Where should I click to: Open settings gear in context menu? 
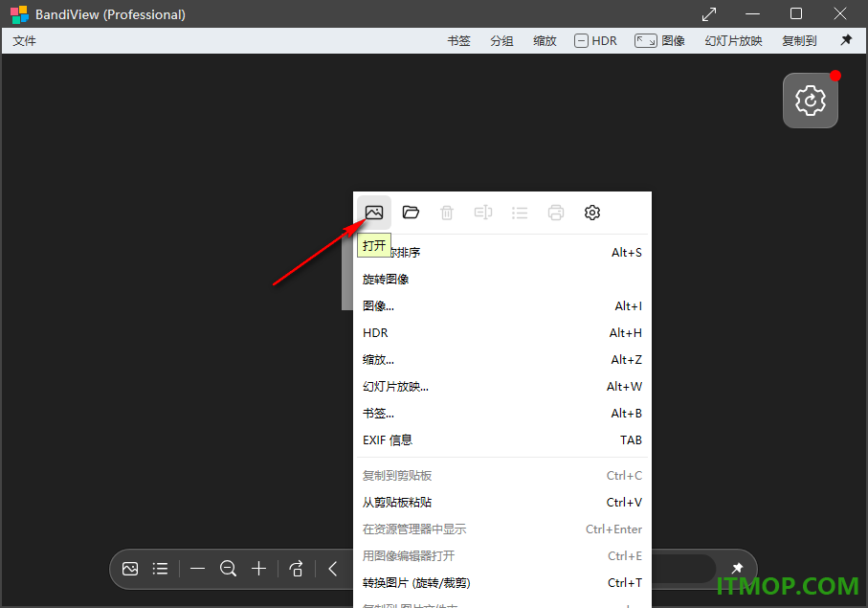(x=592, y=213)
